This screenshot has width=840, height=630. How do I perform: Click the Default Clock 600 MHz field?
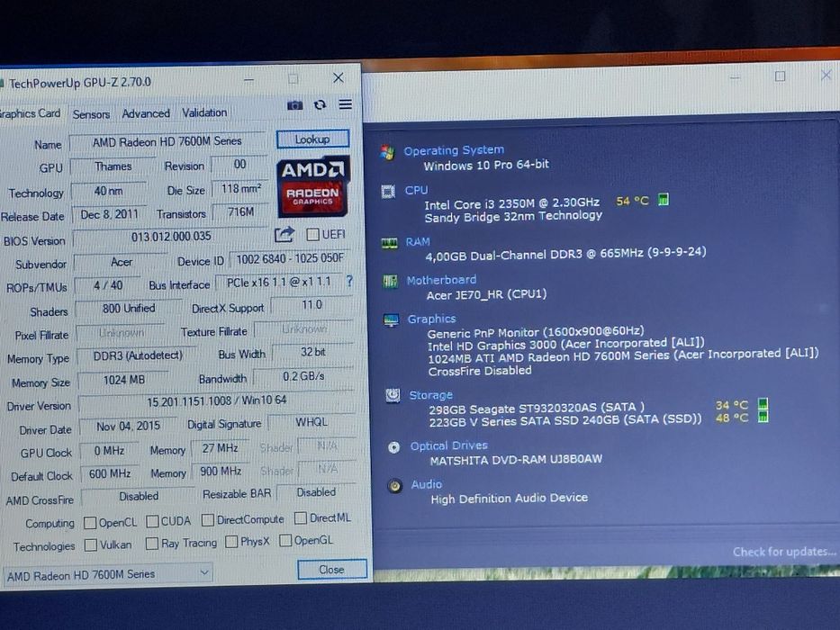click(110, 474)
